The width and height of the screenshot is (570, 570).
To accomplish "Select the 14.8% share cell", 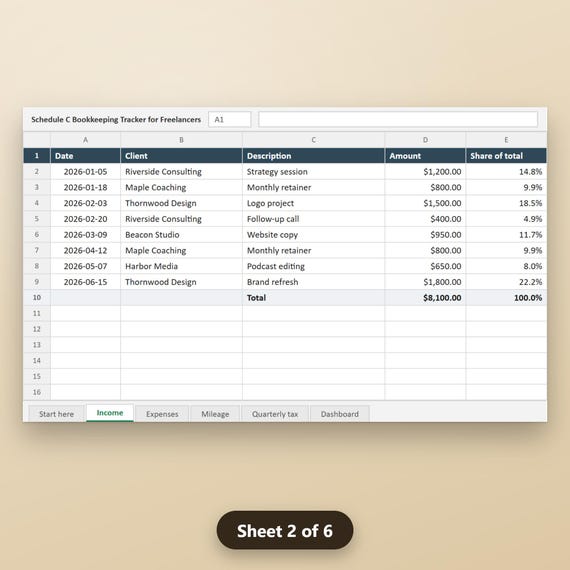I will tap(506, 172).
